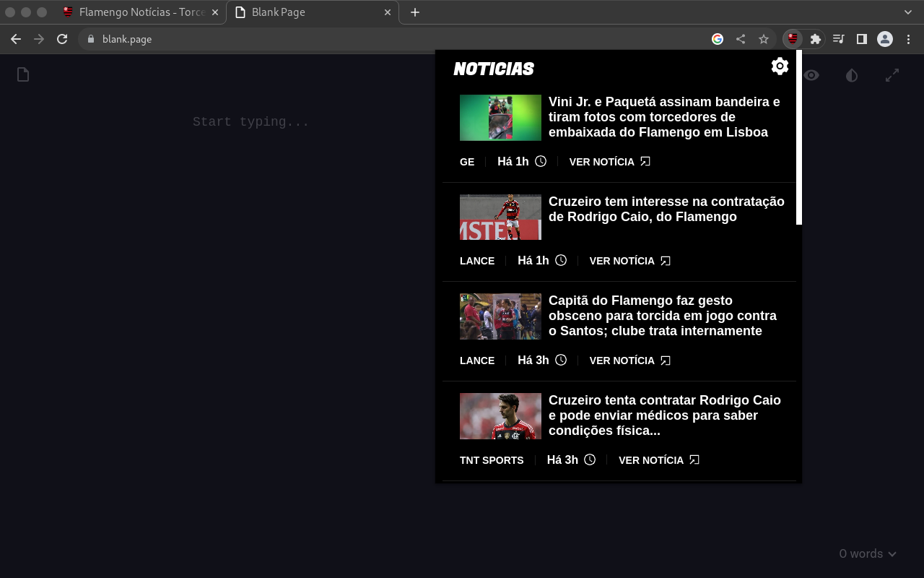Open a new browser tab

[415, 12]
